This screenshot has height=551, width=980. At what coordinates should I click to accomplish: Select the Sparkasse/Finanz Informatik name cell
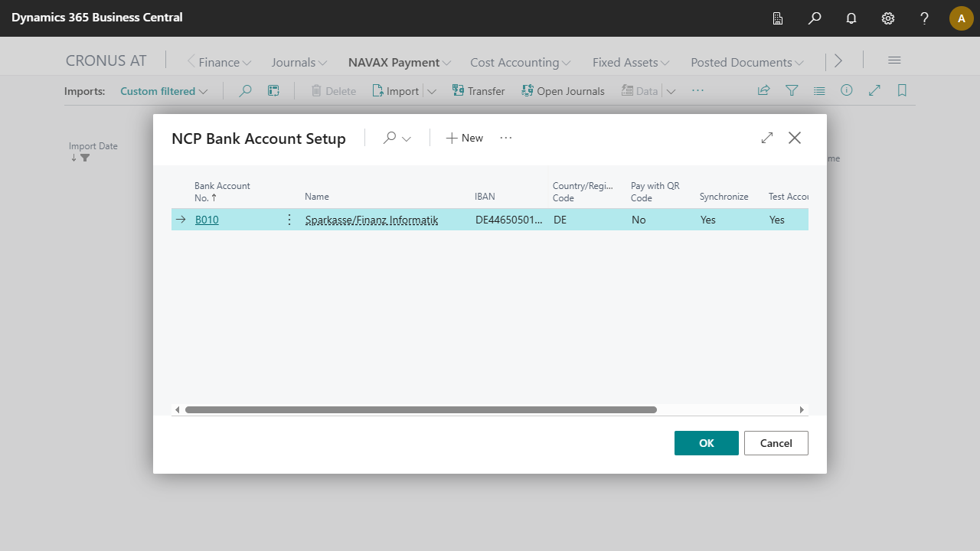click(371, 220)
